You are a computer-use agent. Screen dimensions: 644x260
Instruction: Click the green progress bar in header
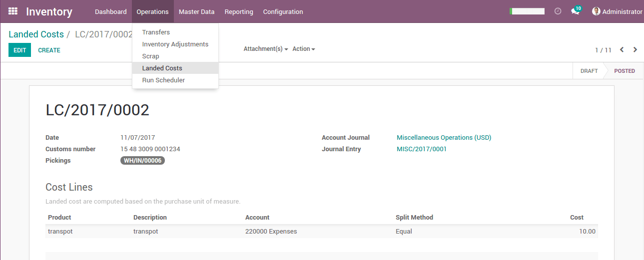point(527,11)
